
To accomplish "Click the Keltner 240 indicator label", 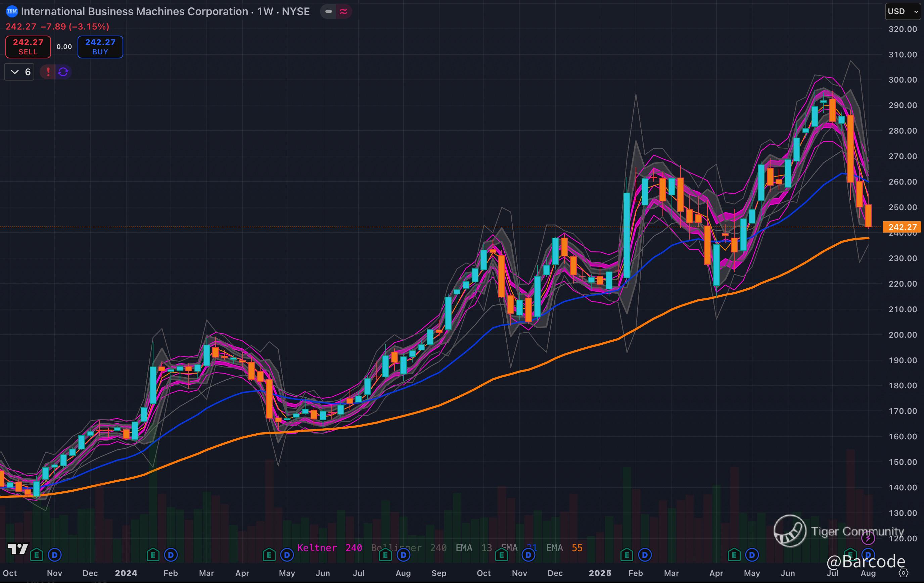I will pyautogui.click(x=329, y=548).
